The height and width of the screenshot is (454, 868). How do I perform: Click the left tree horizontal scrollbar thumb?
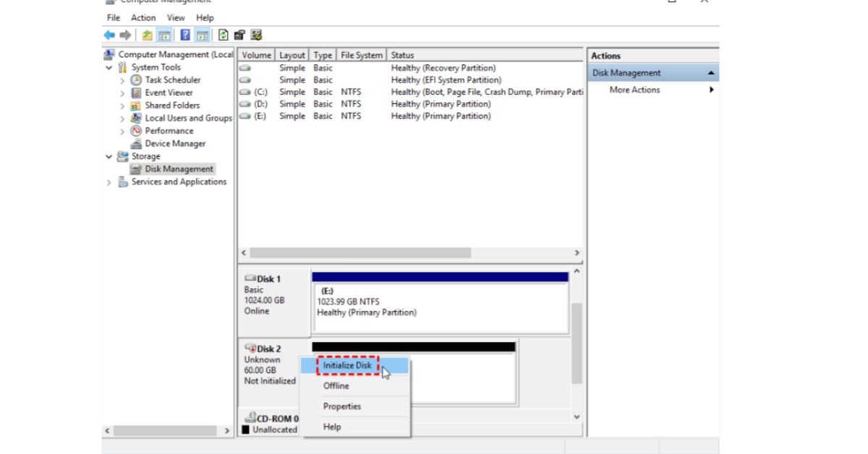(164, 431)
